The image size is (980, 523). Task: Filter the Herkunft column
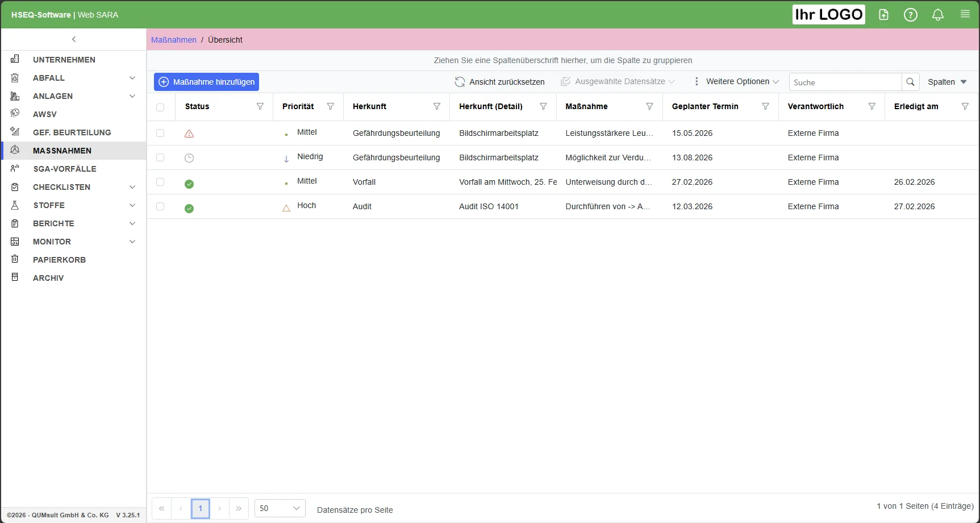(x=437, y=106)
